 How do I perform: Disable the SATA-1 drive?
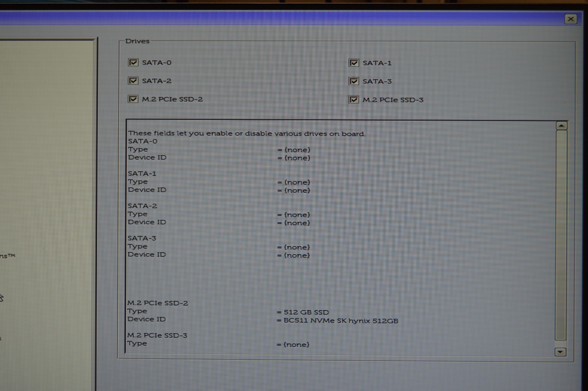point(354,63)
